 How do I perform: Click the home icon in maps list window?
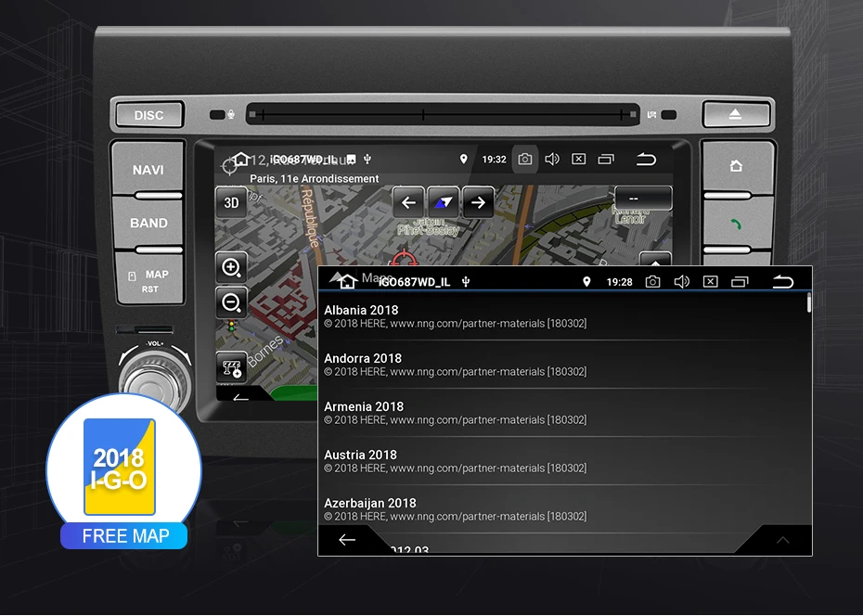click(x=347, y=281)
